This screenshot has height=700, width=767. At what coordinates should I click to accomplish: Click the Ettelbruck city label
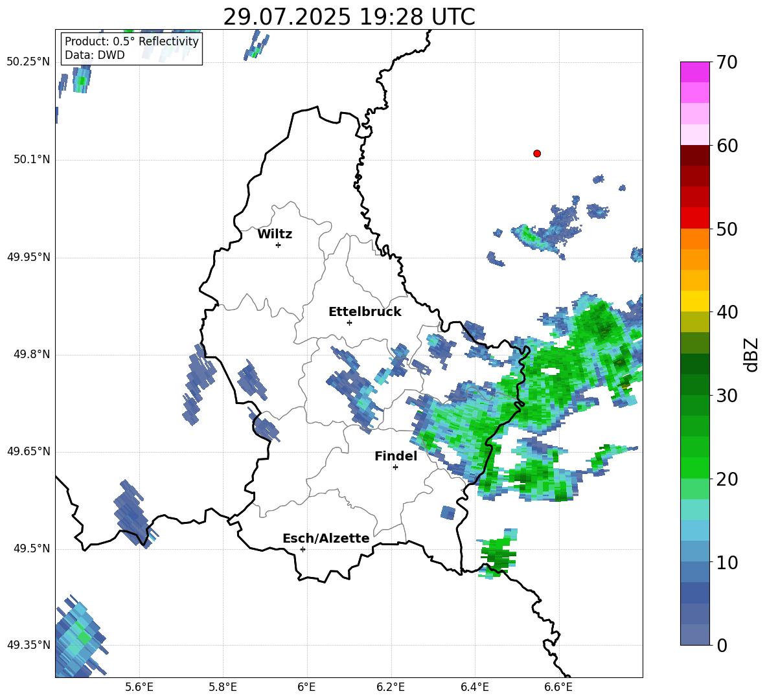365,312
